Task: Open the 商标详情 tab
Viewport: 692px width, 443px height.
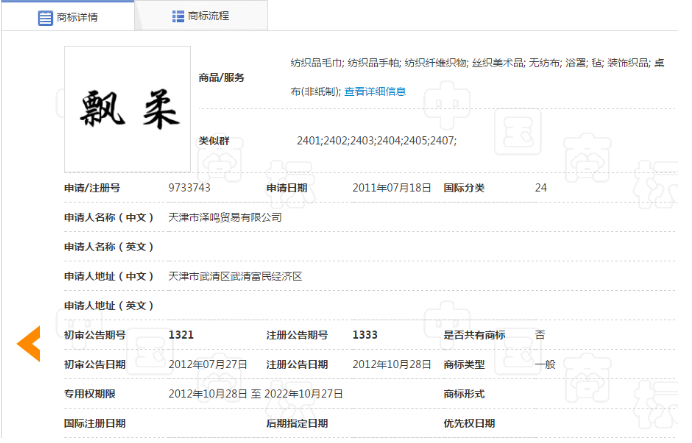Action: point(68,17)
